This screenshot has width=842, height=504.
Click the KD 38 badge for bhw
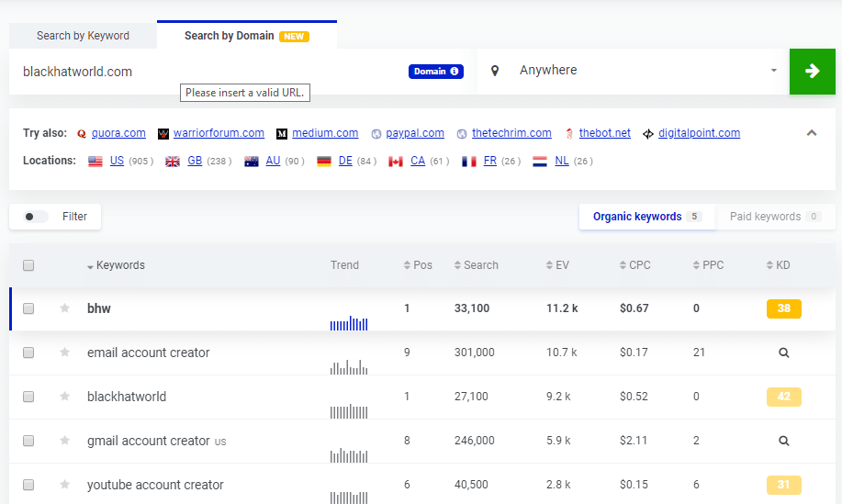(784, 308)
